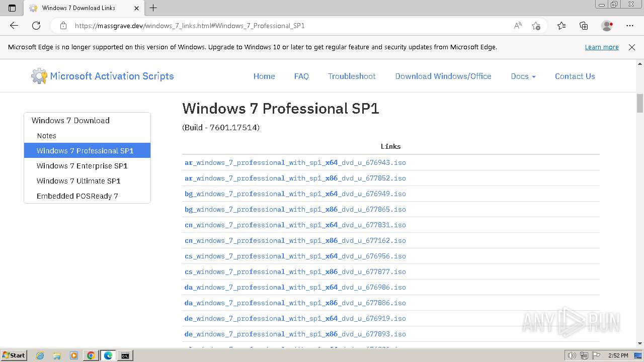This screenshot has width=644, height=362.
Task: Download cs x86 ISO 677077
Action: [295, 272]
